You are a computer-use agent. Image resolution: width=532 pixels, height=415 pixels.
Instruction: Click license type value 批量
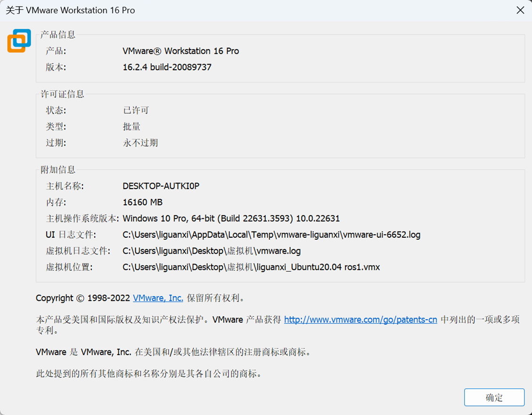(131, 127)
